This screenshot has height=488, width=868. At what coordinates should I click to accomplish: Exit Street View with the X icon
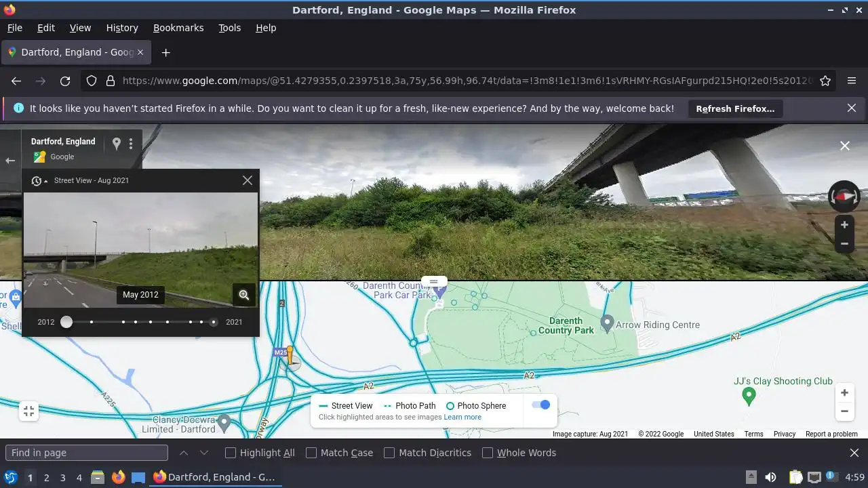tap(845, 146)
